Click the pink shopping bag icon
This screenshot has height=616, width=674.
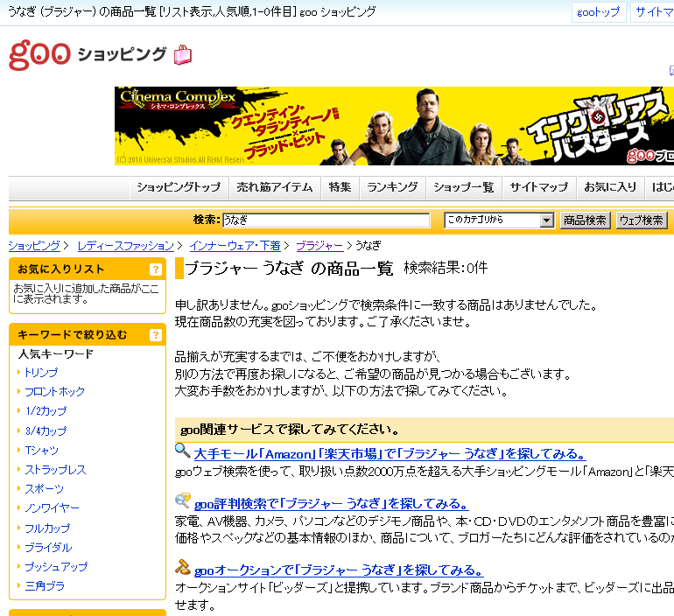[183, 54]
